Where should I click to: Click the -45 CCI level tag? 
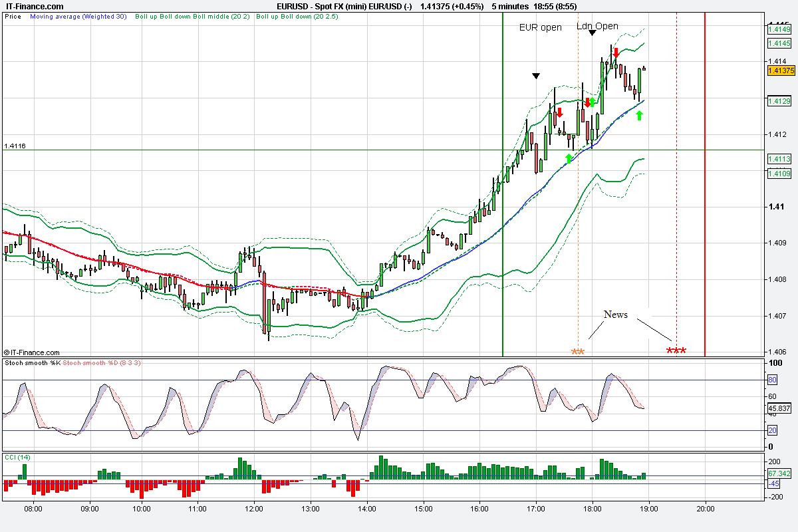click(774, 483)
